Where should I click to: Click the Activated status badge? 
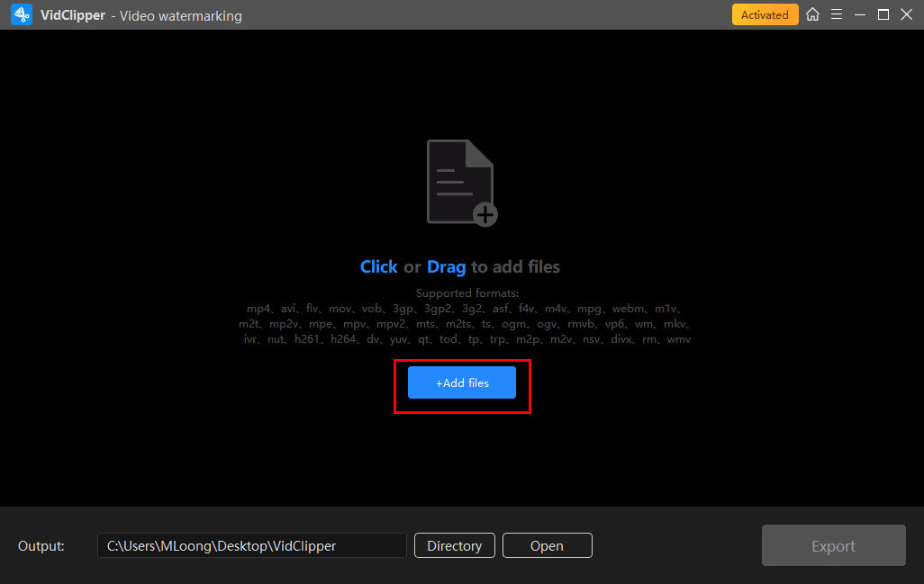(x=765, y=14)
